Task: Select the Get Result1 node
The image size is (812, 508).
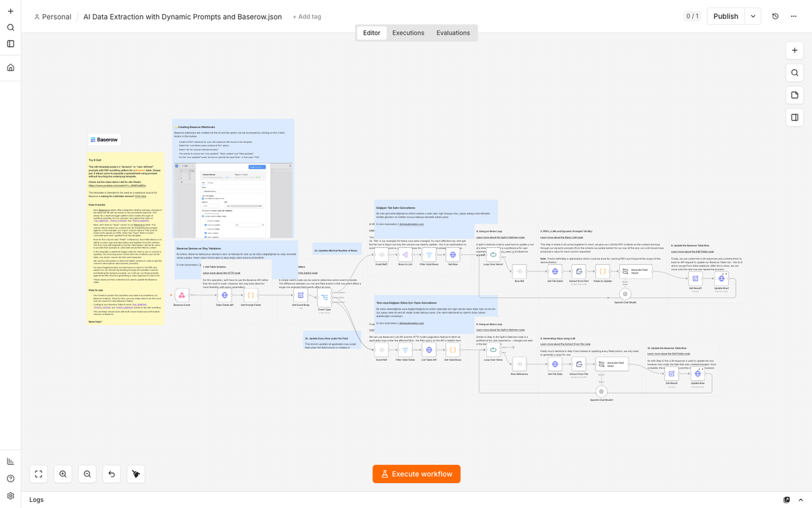Action: pos(695,278)
